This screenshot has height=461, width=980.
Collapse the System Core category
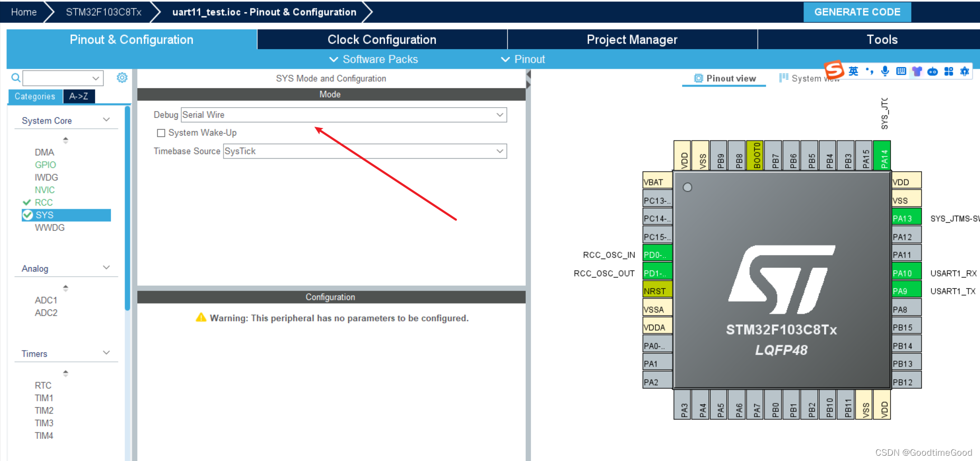106,120
